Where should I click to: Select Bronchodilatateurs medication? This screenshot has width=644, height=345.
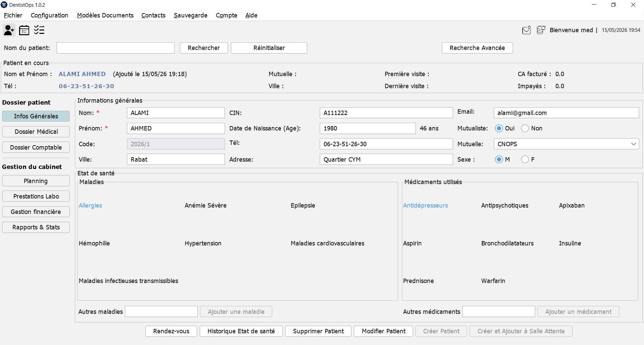(507, 243)
